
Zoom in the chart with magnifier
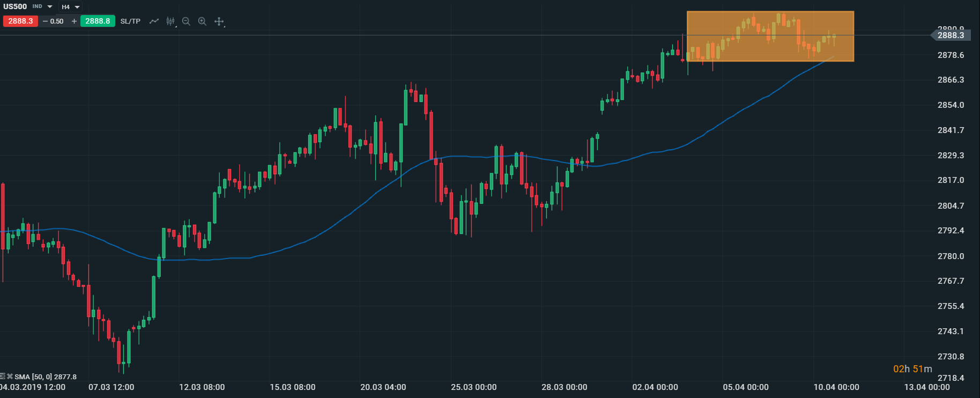click(202, 21)
